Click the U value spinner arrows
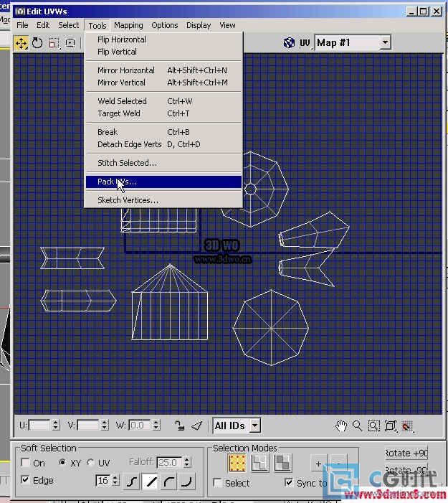This screenshot has width=448, height=503. click(55, 425)
